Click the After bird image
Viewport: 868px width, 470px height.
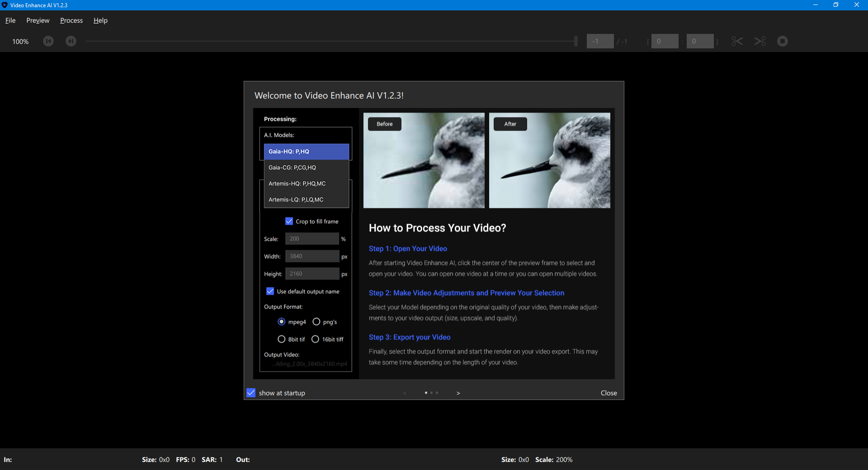[550, 160]
